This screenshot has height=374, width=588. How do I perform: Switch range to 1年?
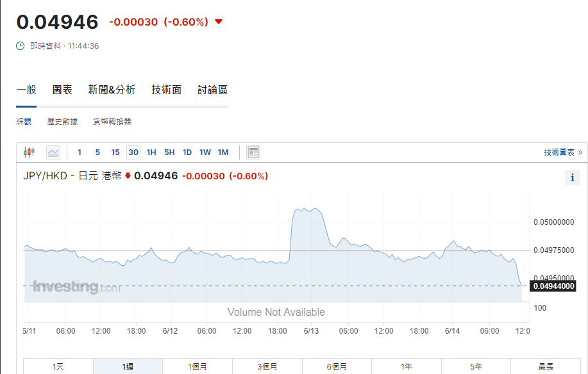pyautogui.click(x=407, y=366)
